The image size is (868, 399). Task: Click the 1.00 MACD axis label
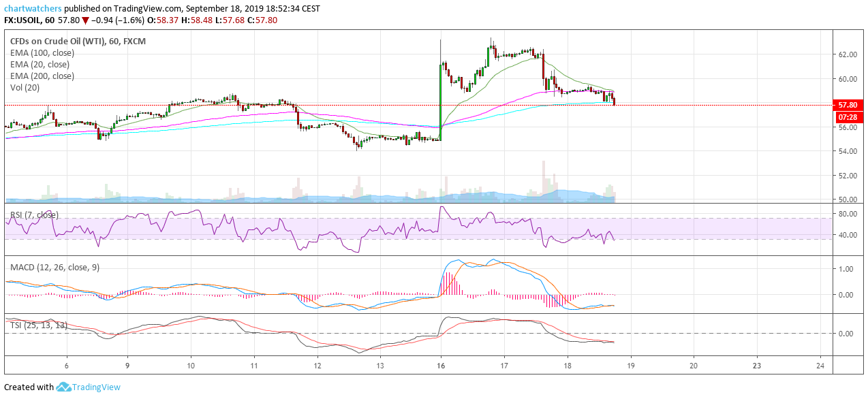click(x=847, y=269)
